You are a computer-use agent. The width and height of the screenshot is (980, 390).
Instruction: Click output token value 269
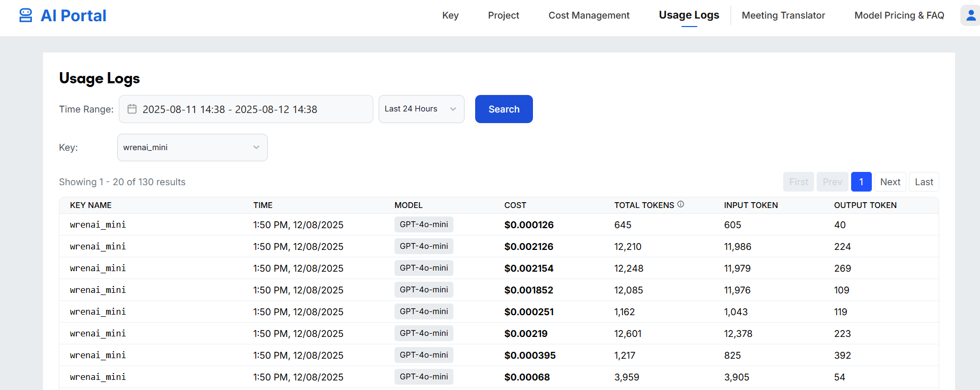pos(842,268)
